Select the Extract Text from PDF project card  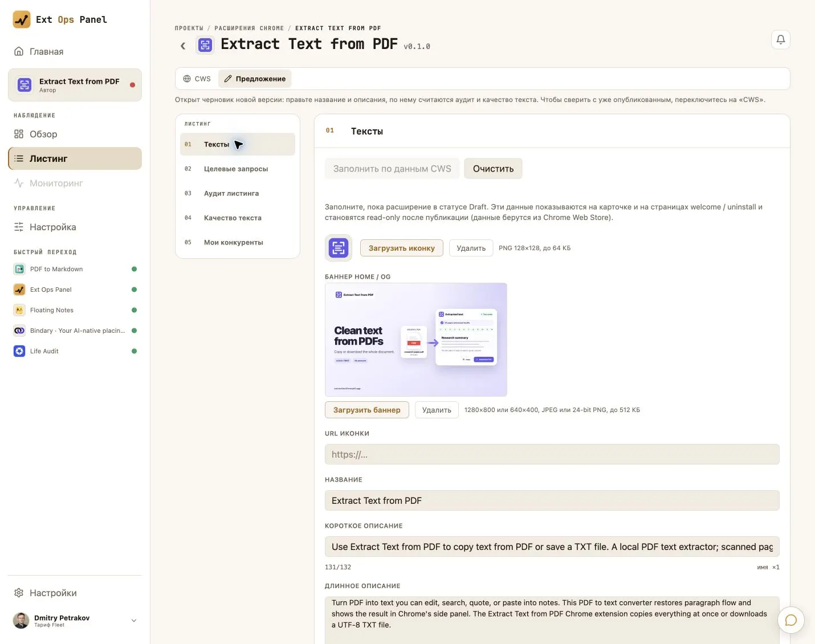click(75, 85)
